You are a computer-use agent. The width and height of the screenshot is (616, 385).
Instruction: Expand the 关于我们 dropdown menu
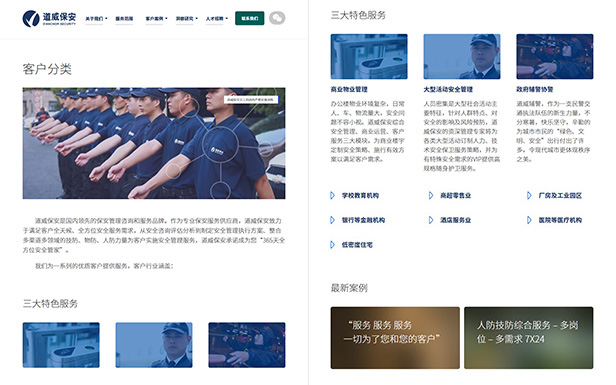[96, 18]
